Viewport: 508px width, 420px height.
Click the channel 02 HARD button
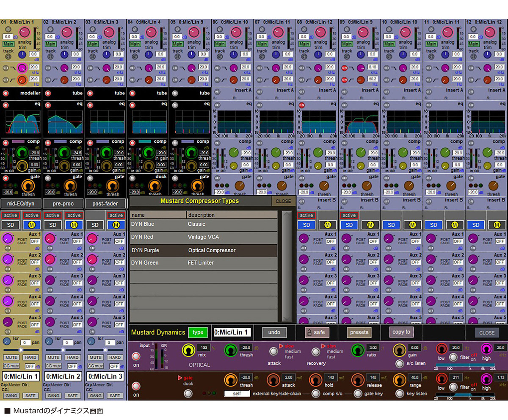tap(72, 358)
